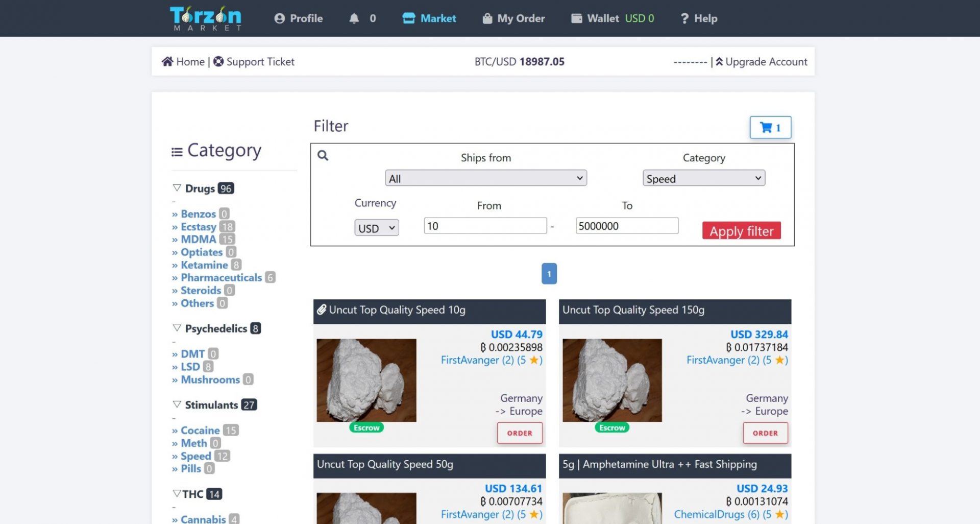Click the paperclip icon on 10g listing
Viewport: 980px width, 524px height.
pyautogui.click(x=322, y=309)
